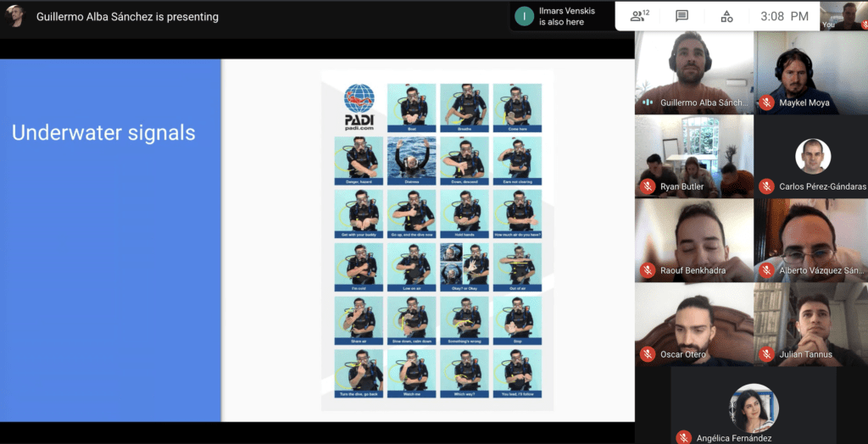868x444 pixels.
Task: Open the activities shapes icon
Action: [x=726, y=16]
